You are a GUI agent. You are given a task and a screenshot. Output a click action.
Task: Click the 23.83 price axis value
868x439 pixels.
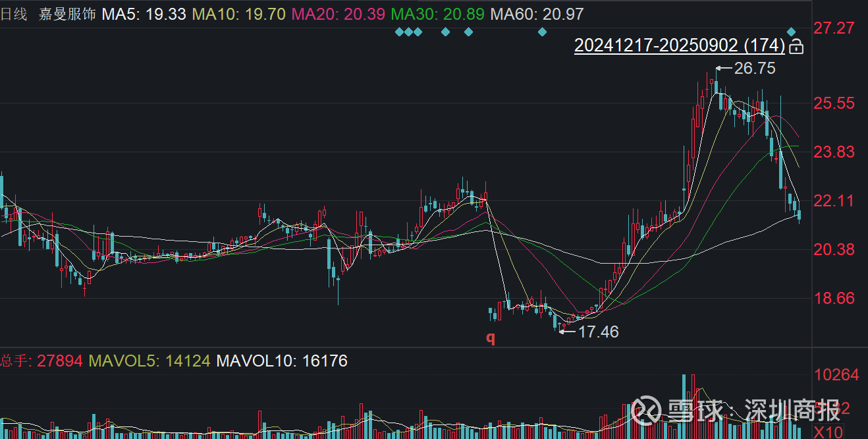(x=834, y=152)
